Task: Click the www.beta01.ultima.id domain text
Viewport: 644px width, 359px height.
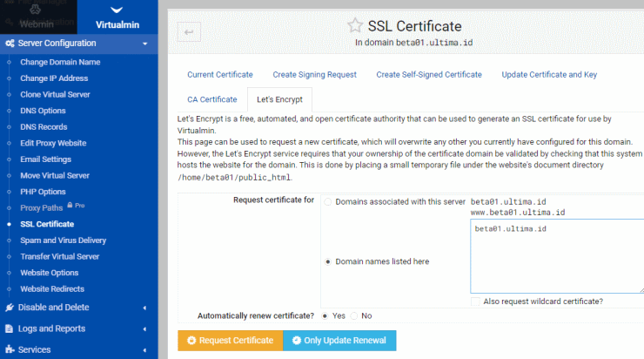Action: tap(518, 213)
